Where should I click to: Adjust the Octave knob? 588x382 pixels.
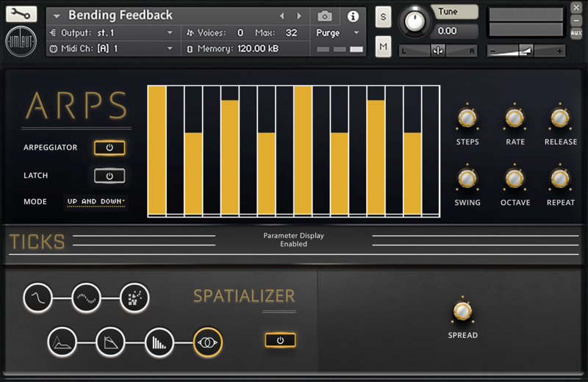click(514, 179)
